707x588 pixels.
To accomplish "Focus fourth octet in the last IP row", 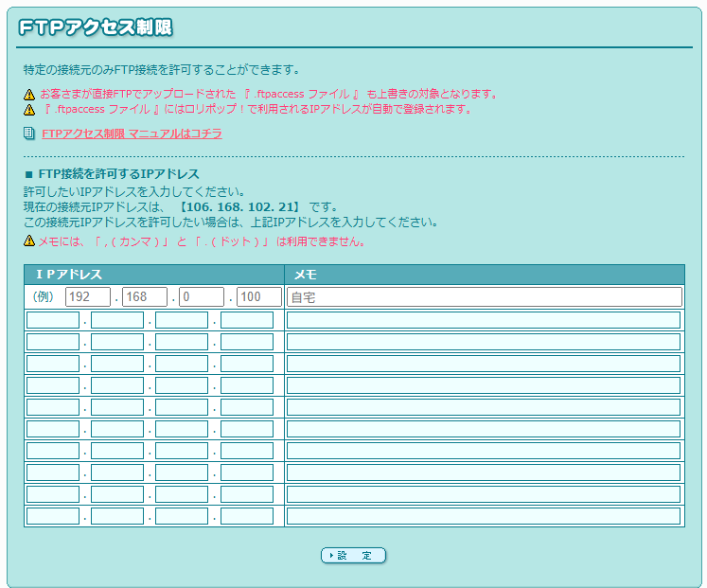I will pos(246,516).
